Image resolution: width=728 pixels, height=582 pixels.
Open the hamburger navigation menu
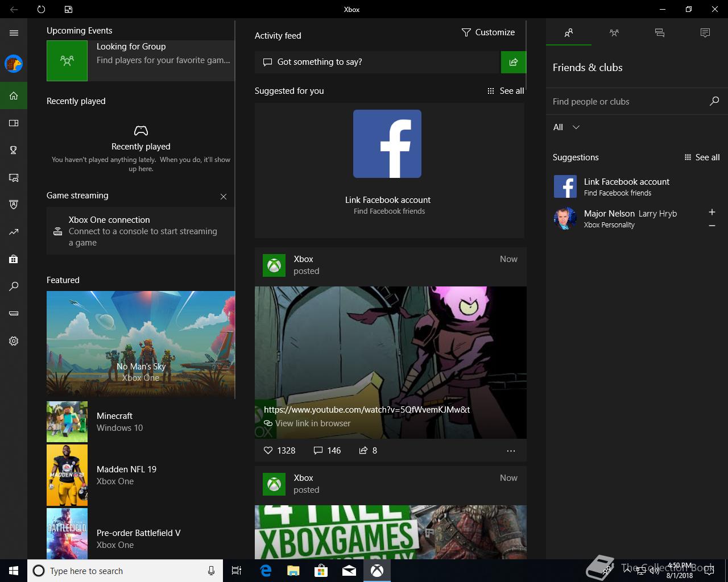[x=14, y=33]
